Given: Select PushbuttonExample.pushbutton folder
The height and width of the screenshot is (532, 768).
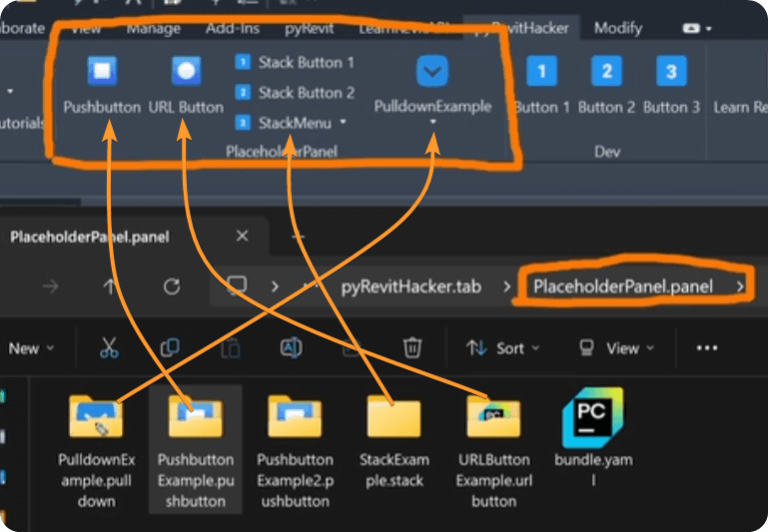Looking at the screenshot, I should 196,451.
